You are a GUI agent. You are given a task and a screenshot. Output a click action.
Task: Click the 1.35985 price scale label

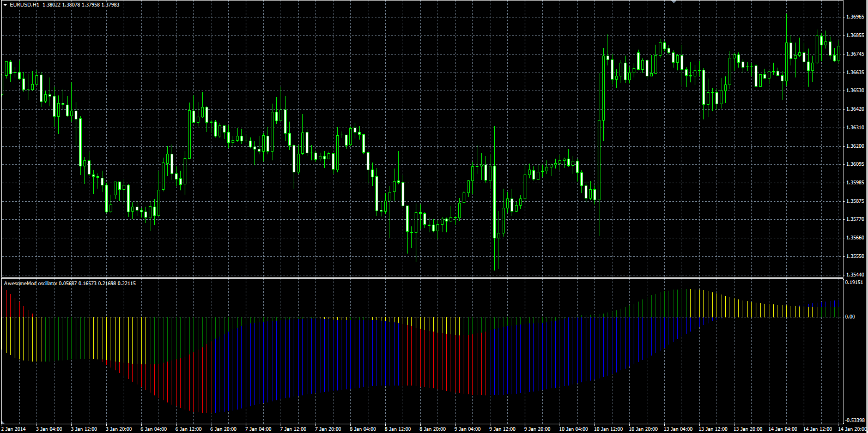click(855, 183)
